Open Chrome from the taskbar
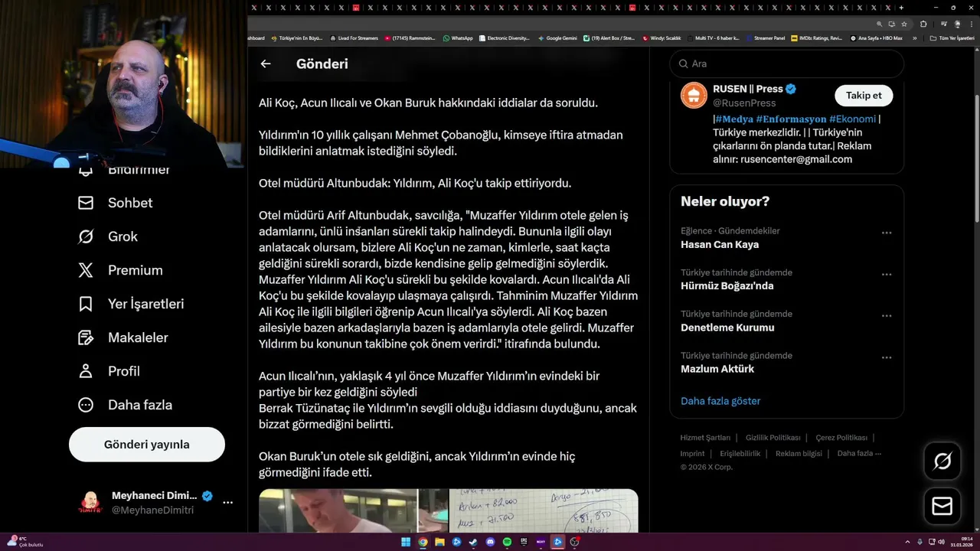This screenshot has width=980, height=551. click(x=423, y=542)
